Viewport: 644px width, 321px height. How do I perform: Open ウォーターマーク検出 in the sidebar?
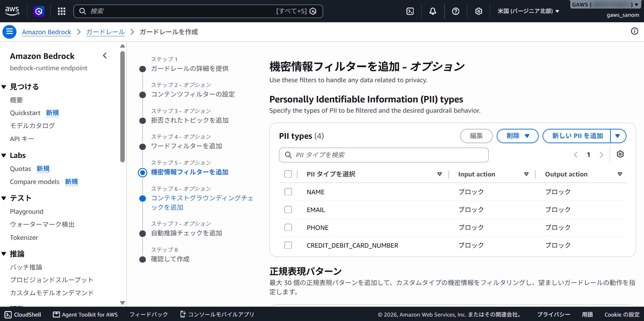(42, 224)
